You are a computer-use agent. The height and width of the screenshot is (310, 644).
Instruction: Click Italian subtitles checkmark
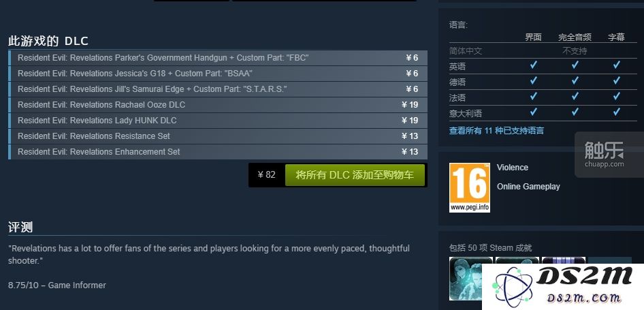(616, 112)
